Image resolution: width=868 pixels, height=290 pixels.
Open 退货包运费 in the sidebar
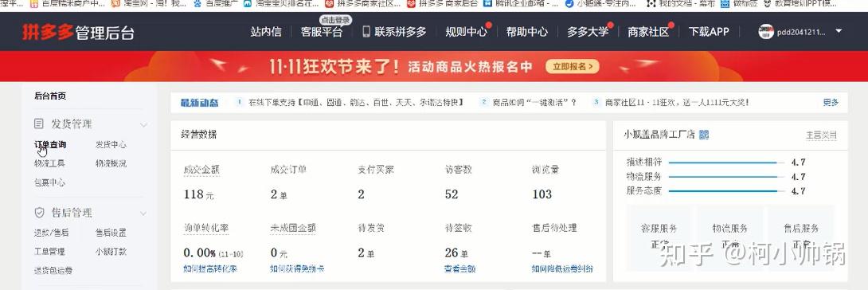tap(53, 270)
